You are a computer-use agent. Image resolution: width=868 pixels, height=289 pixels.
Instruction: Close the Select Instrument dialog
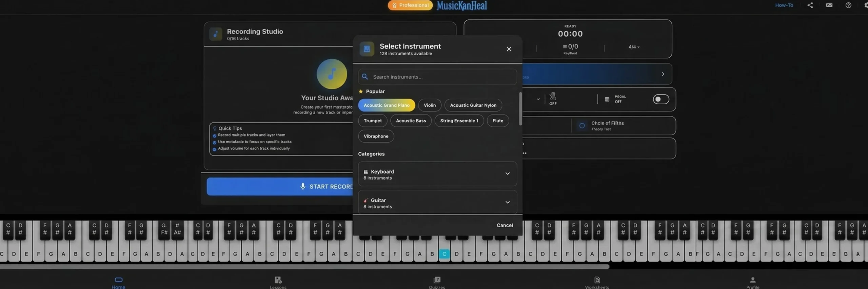coord(509,49)
